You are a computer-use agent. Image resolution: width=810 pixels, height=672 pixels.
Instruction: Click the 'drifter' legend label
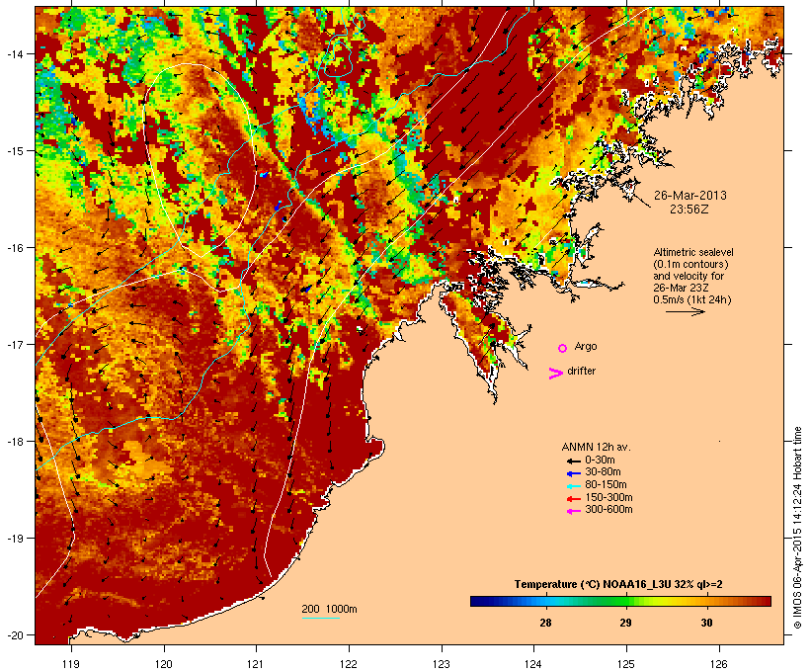(581, 371)
